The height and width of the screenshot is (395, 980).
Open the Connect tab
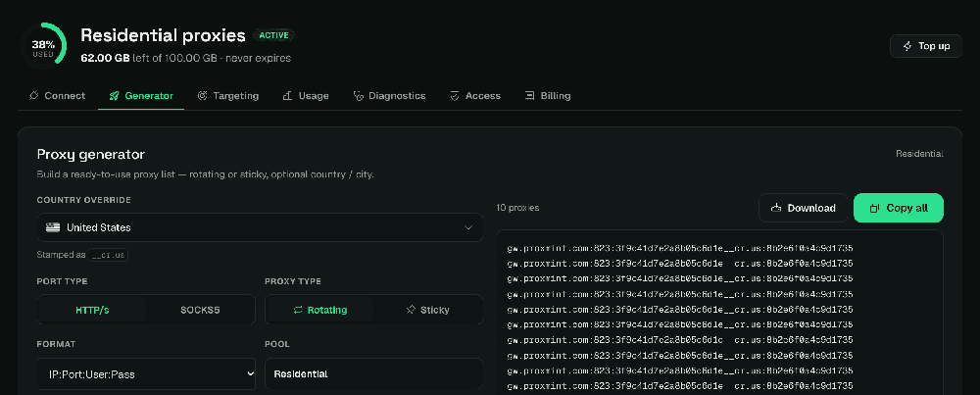[58, 96]
